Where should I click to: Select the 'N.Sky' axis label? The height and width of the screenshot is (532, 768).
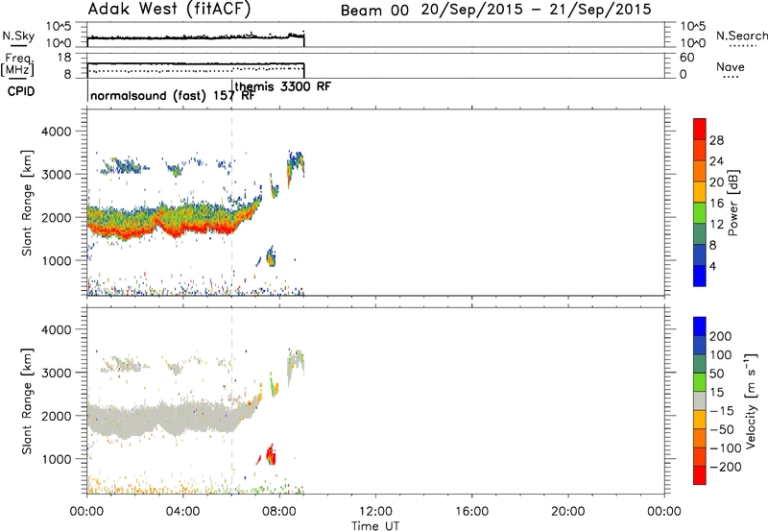[x=18, y=36]
